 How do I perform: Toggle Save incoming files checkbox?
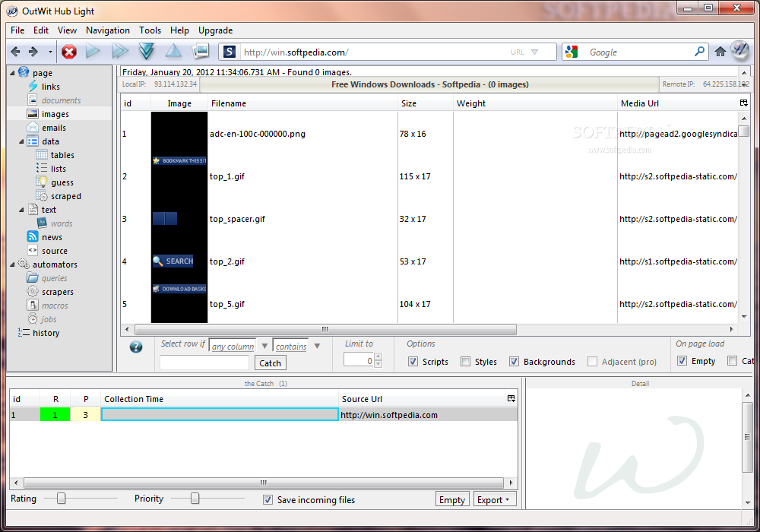click(x=268, y=499)
